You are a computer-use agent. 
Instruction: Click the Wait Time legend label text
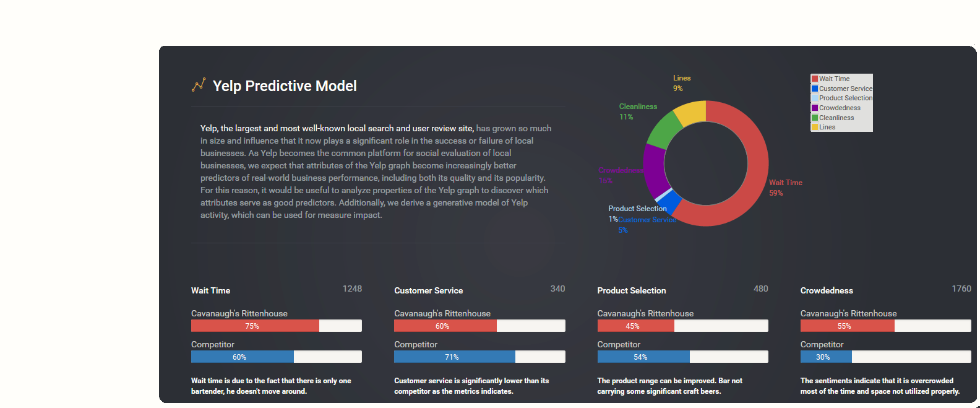834,79
